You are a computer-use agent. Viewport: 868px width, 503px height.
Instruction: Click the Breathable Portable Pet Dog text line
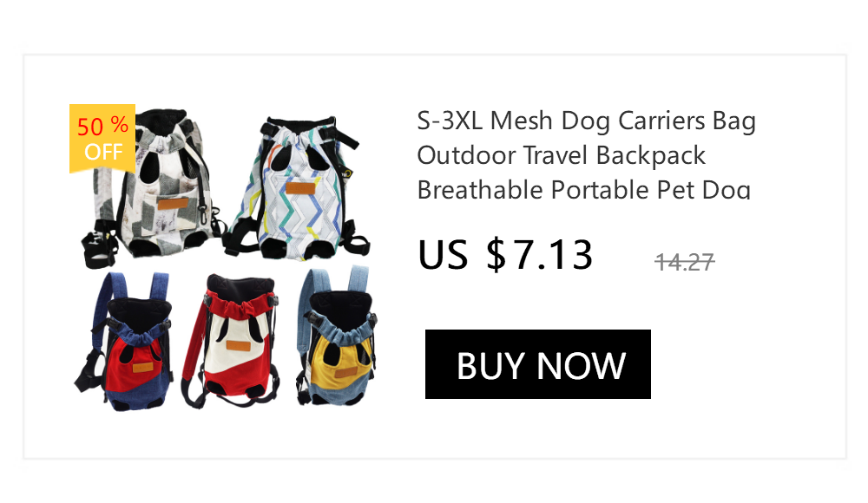pyautogui.click(x=584, y=189)
